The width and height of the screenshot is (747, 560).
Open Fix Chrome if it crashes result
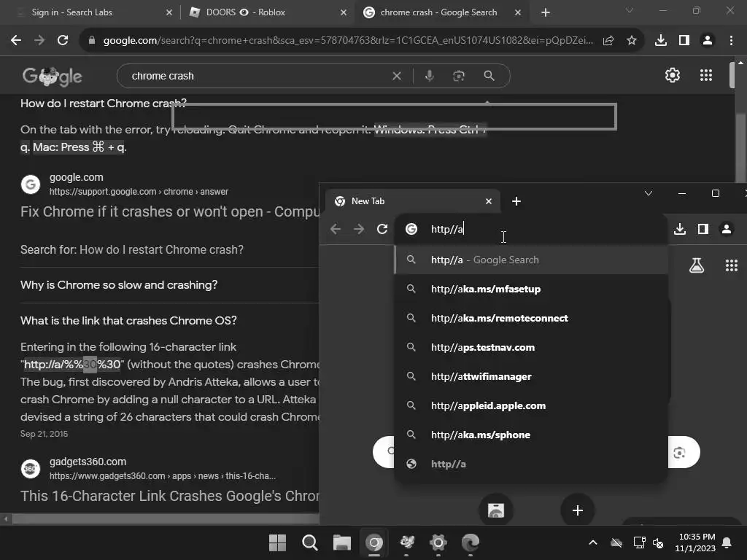[169, 211]
